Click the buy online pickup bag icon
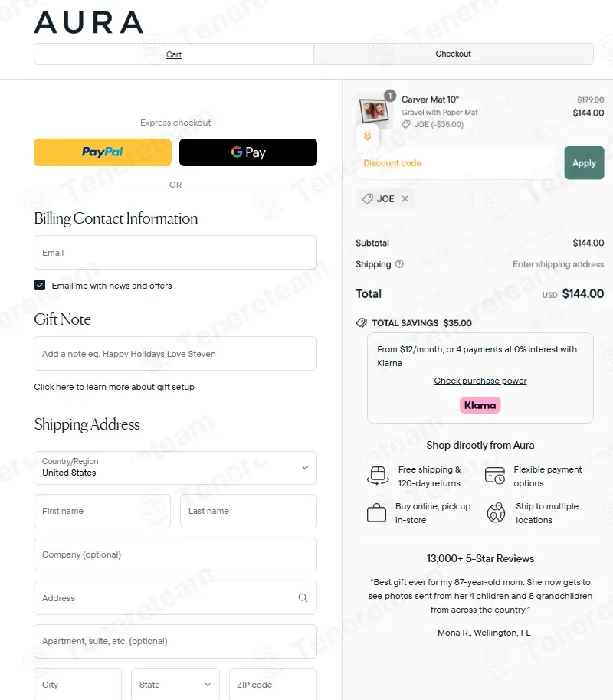613x700 pixels. point(376,513)
